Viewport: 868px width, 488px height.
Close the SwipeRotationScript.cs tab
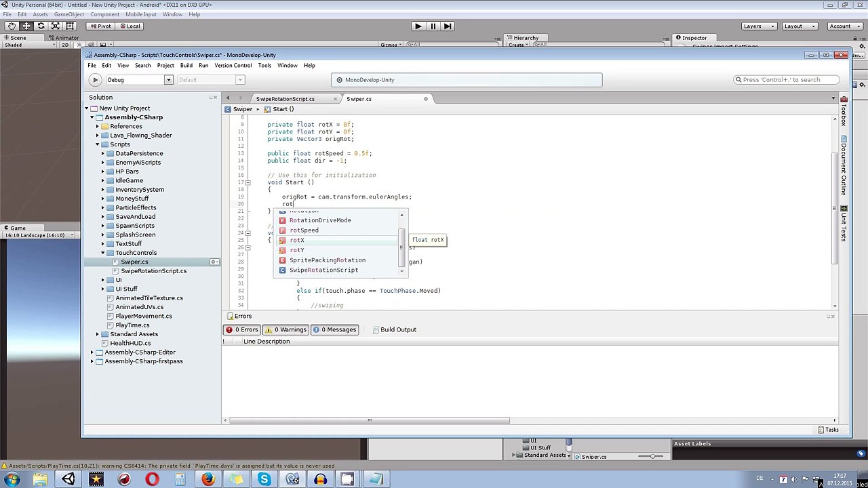(336, 99)
